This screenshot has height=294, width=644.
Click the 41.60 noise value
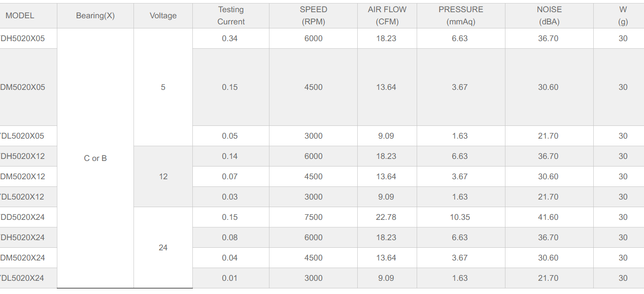coord(548,217)
